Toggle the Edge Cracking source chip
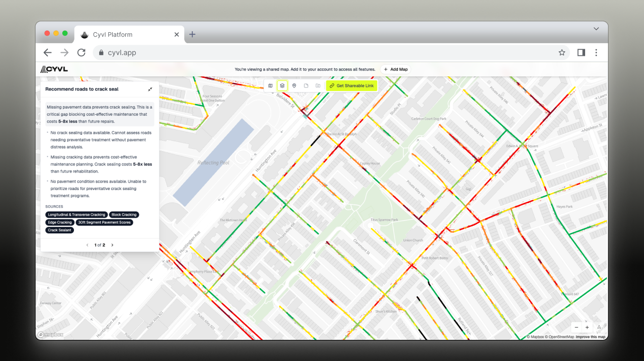Screen dimensions: 644x361 (x=60, y=222)
